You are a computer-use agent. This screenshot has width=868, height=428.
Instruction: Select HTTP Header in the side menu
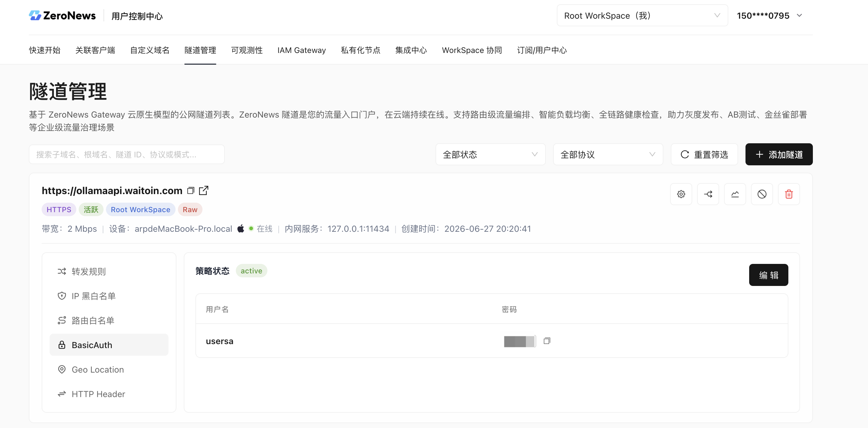tap(109, 394)
